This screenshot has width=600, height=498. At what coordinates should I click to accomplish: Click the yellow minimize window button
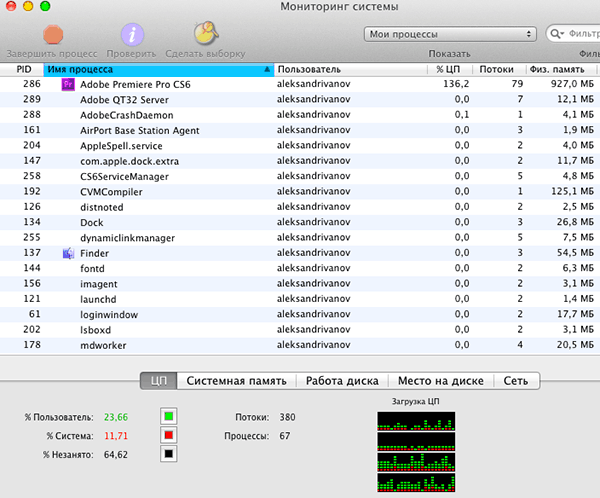point(28,6)
